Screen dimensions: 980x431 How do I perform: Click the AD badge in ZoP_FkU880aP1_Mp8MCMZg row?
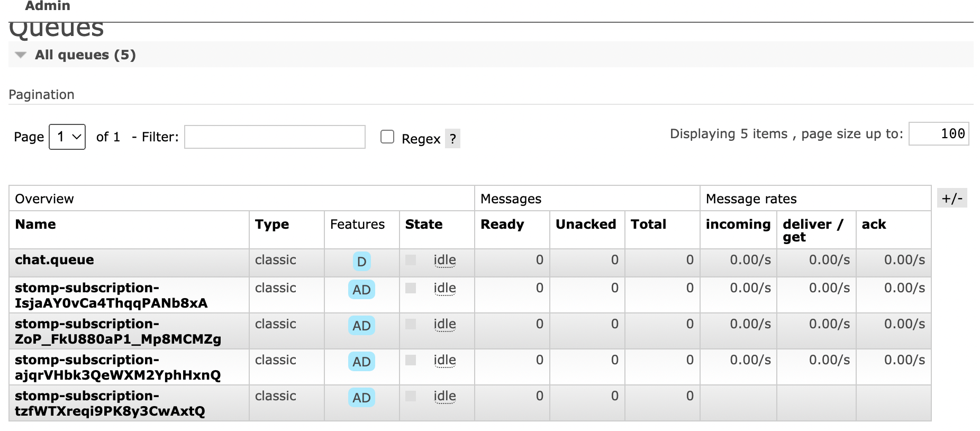362,326
